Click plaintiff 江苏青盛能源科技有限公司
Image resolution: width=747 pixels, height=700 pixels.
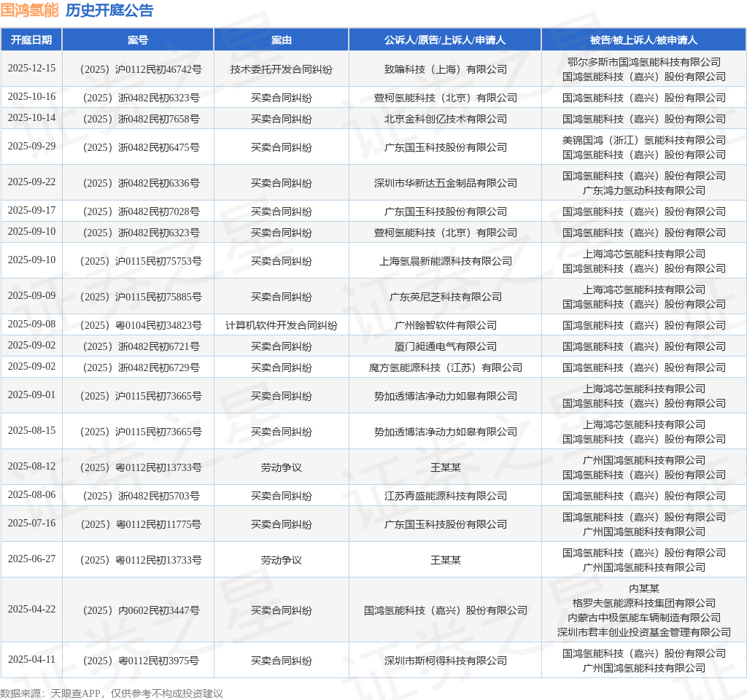(446, 496)
